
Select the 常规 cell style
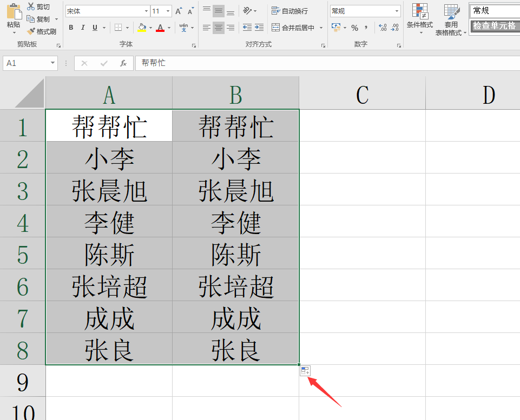click(x=495, y=11)
